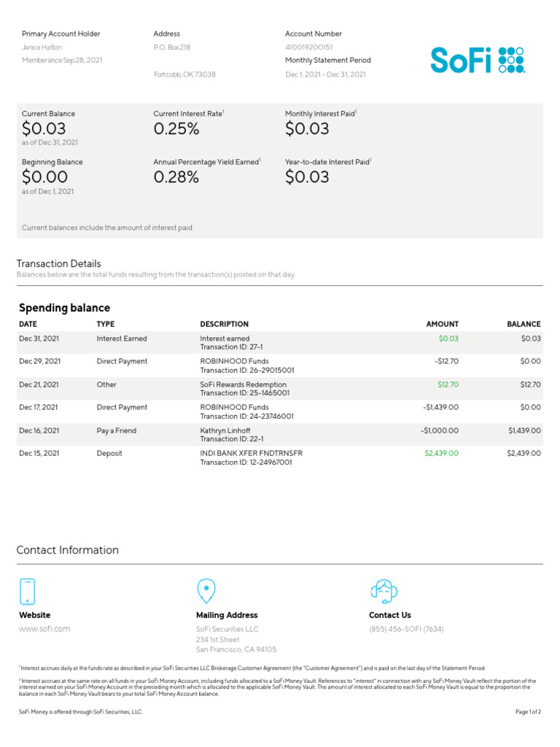Viewport: 560px width, 747px height.
Task: Click the Contact Information heading
Action: [68, 550]
